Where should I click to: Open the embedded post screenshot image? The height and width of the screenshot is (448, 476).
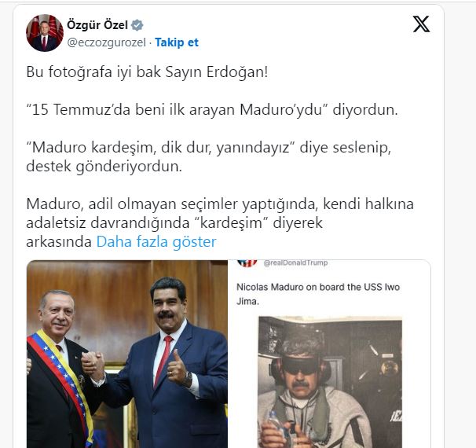point(329,354)
